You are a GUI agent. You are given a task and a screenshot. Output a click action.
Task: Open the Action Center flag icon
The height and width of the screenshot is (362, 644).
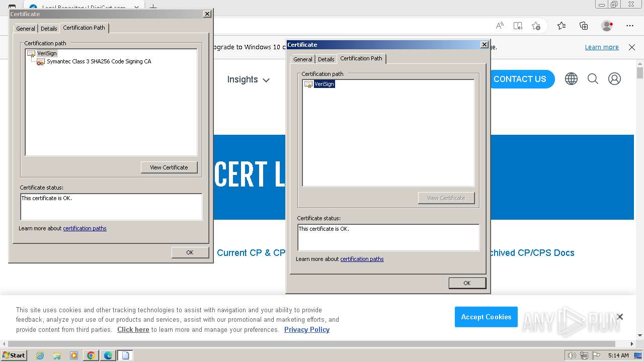597,355
